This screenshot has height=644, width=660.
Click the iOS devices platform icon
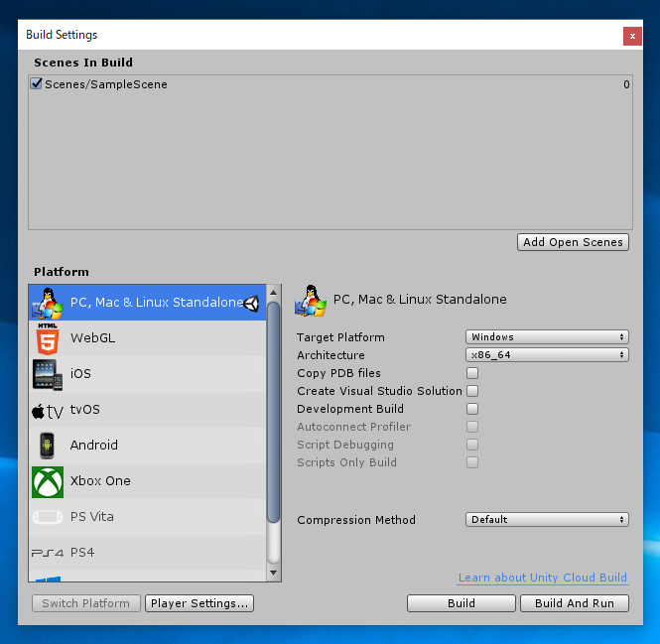[x=48, y=375]
